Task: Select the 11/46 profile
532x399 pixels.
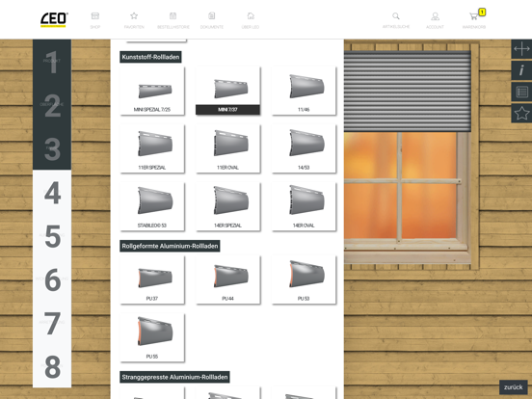Action: tap(304, 91)
